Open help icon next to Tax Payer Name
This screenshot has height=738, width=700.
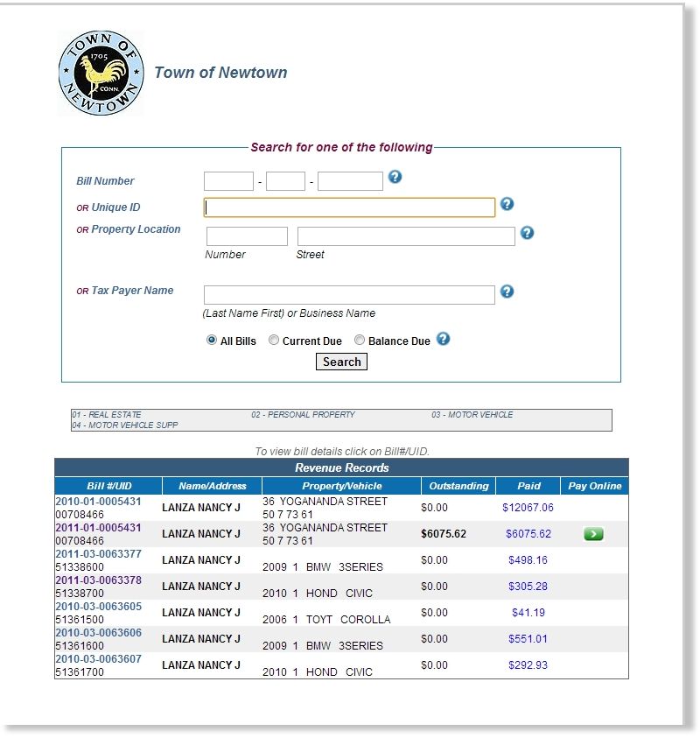pyautogui.click(x=507, y=292)
